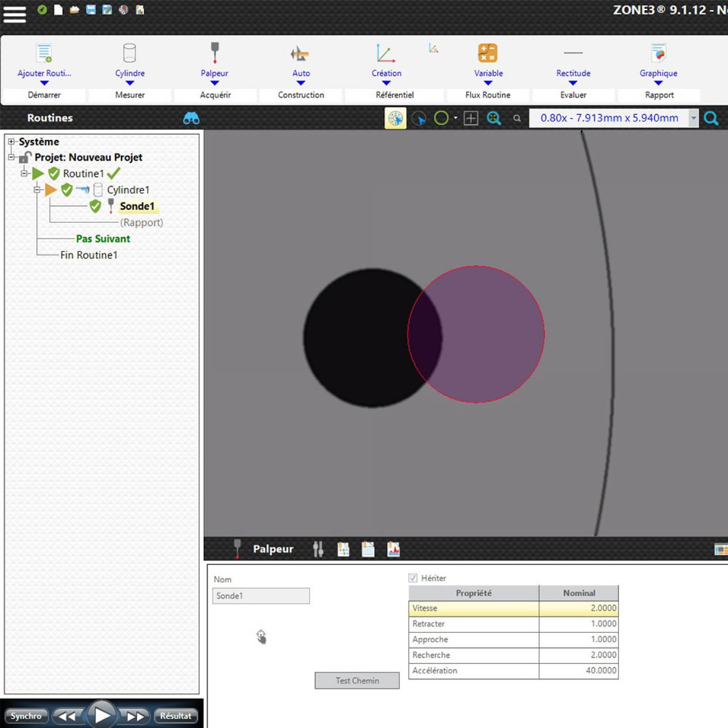
Task: Open the magnification dropdown showing 0.80x
Action: click(x=694, y=118)
